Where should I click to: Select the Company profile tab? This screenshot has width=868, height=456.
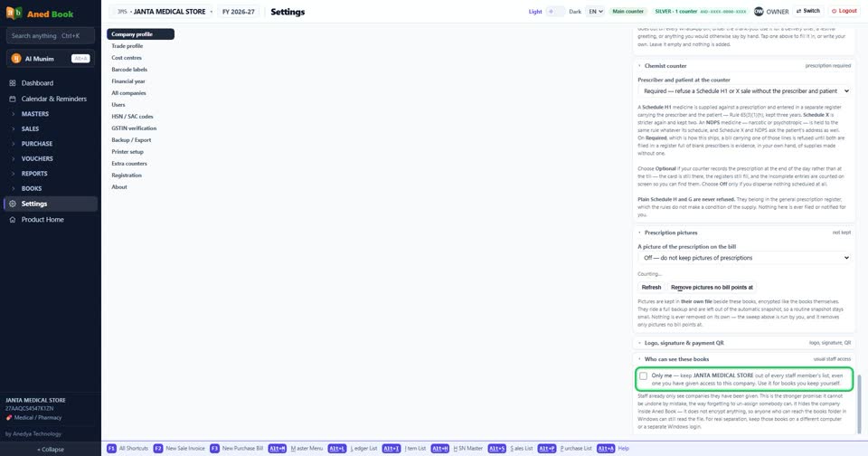pos(141,34)
